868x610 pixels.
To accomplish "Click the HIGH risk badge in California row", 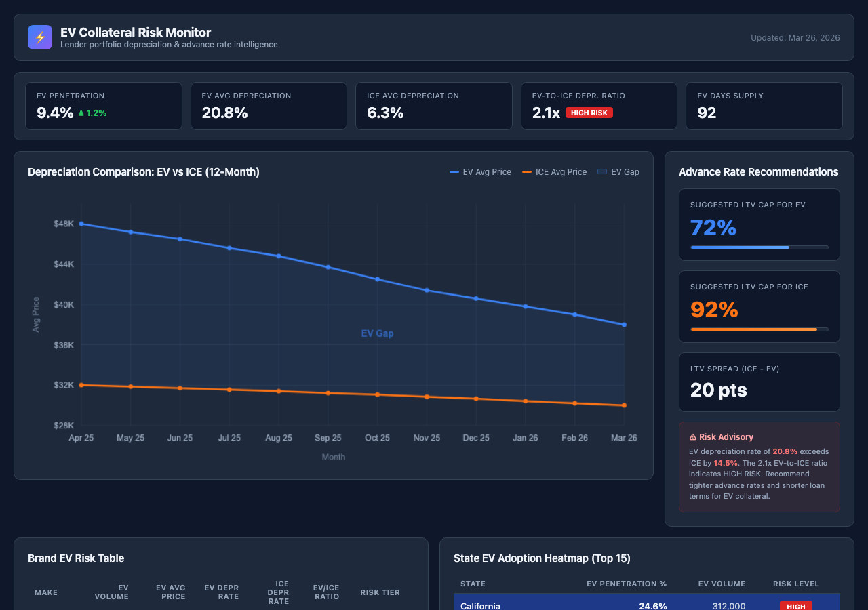I will 795,606.
